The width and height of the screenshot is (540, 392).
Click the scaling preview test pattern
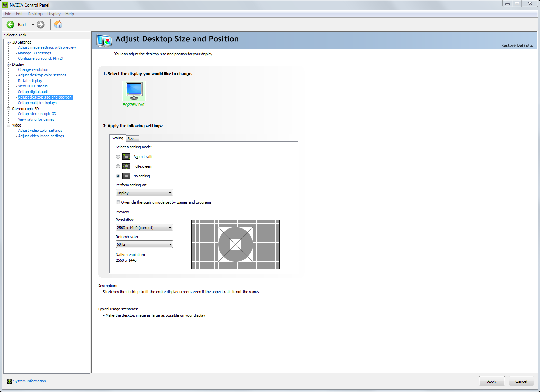pyautogui.click(x=235, y=244)
